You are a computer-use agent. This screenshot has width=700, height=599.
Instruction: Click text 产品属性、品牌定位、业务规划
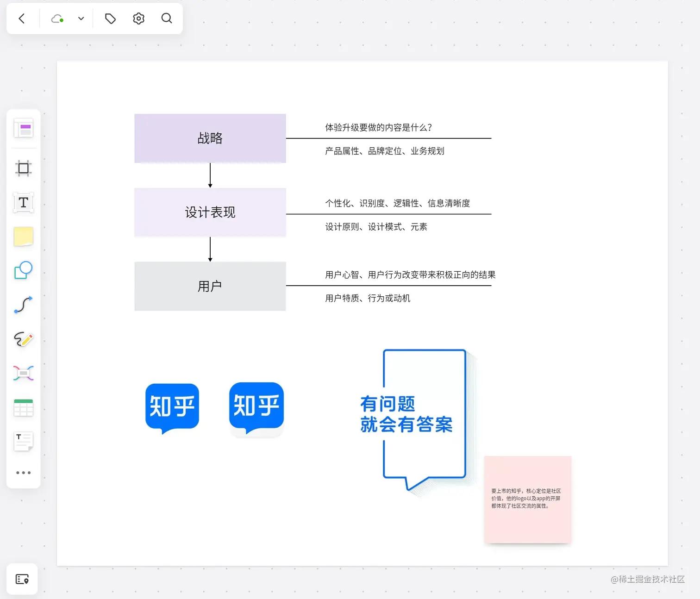pos(385,151)
